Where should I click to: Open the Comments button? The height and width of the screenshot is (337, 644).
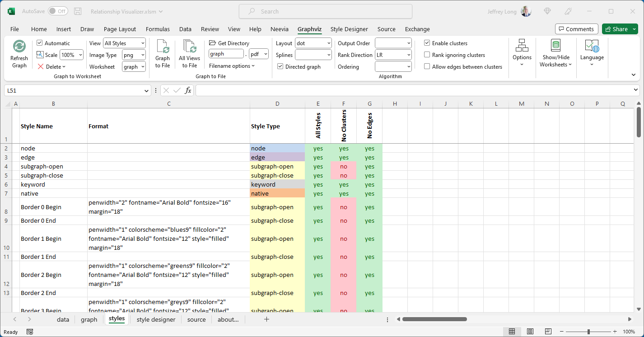[x=576, y=29]
